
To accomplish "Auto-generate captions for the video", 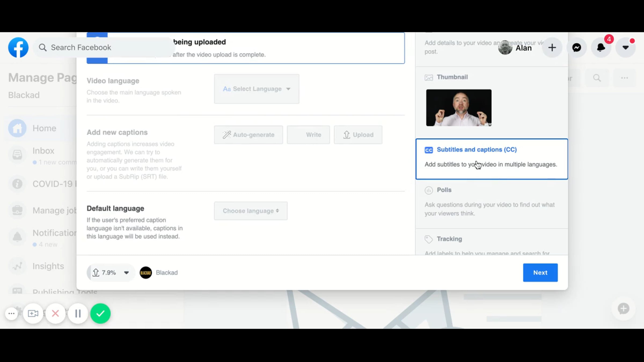I will (x=248, y=135).
